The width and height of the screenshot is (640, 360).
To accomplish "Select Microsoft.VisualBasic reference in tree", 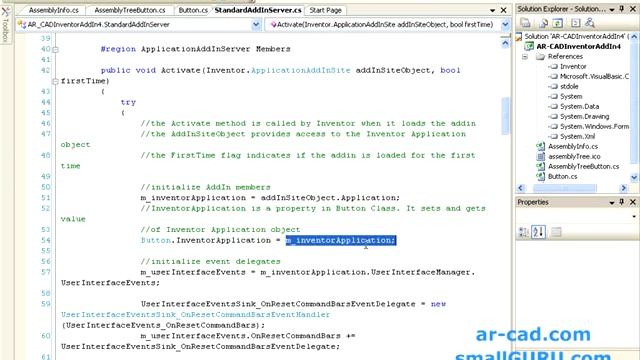I will click(594, 76).
